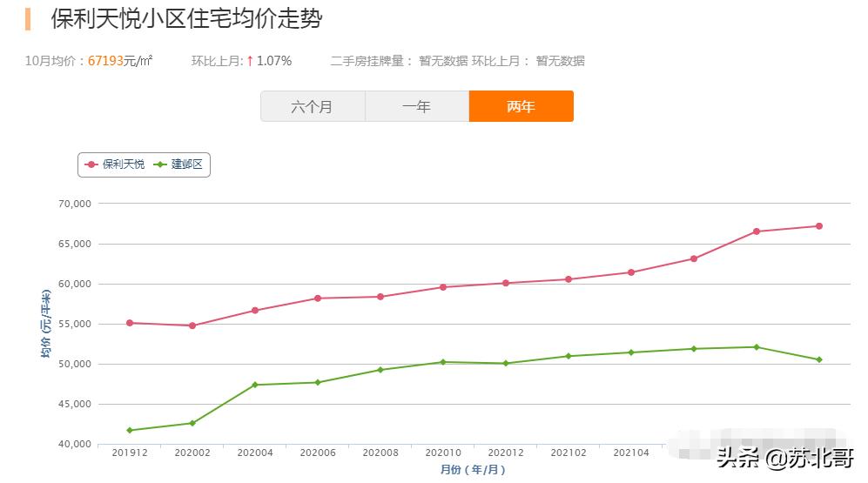Click the 建邺区 data point at 202102
The image size is (868, 483).
click(569, 356)
